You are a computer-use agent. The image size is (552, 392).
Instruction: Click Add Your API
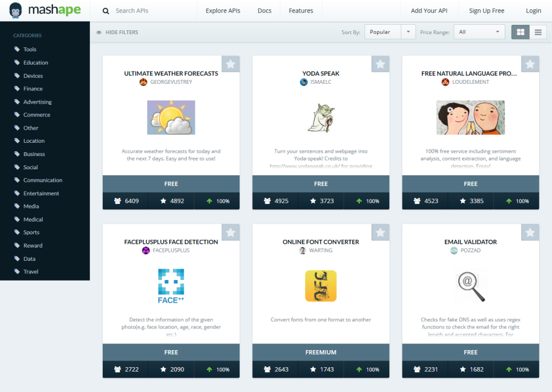click(x=429, y=10)
